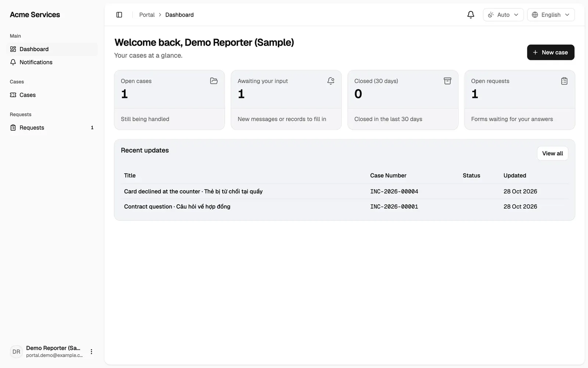This screenshot has height=368, width=588.
Task: Toggle the sidebar panel icon
Action: pos(119,15)
